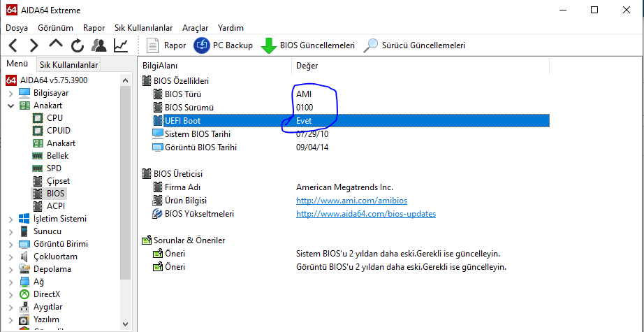Switch to Sık Kullanılanlar tab
Image resolution: width=644 pixels, height=332 pixels.
[68, 65]
